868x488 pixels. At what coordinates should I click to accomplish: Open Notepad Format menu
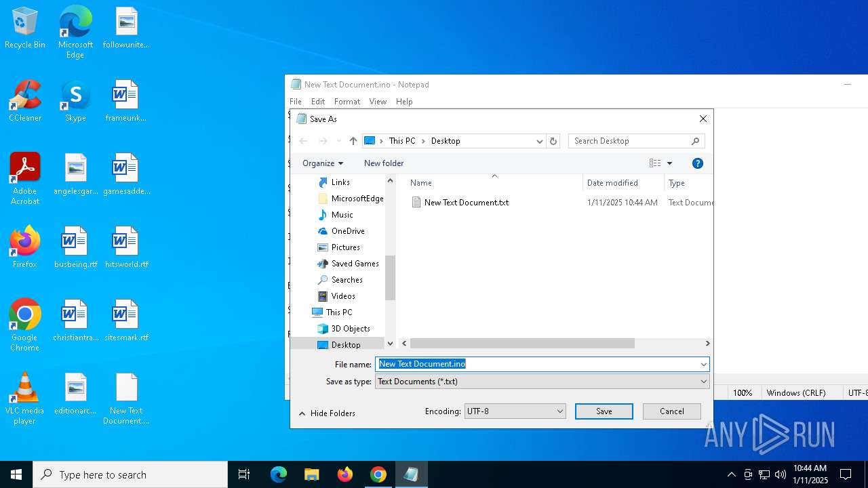click(x=347, y=102)
